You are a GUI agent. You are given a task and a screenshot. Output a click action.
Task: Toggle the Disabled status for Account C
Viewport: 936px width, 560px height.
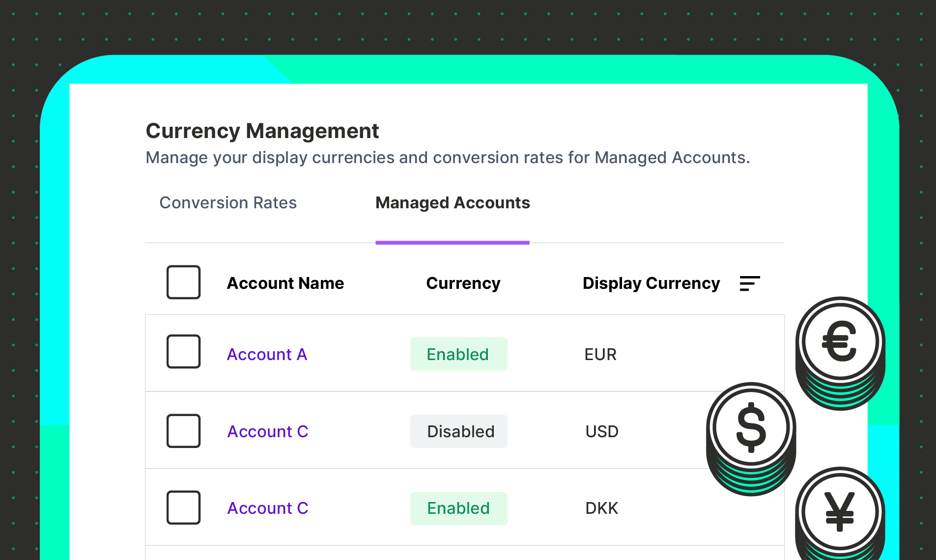458,431
